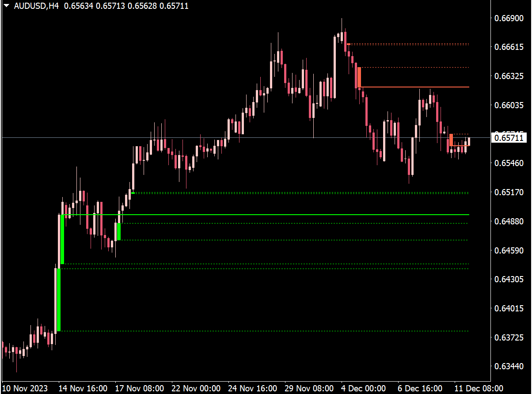Click the green block near 17 Nov 08:00
This screenshot has width=532, height=394.
pyautogui.click(x=118, y=231)
